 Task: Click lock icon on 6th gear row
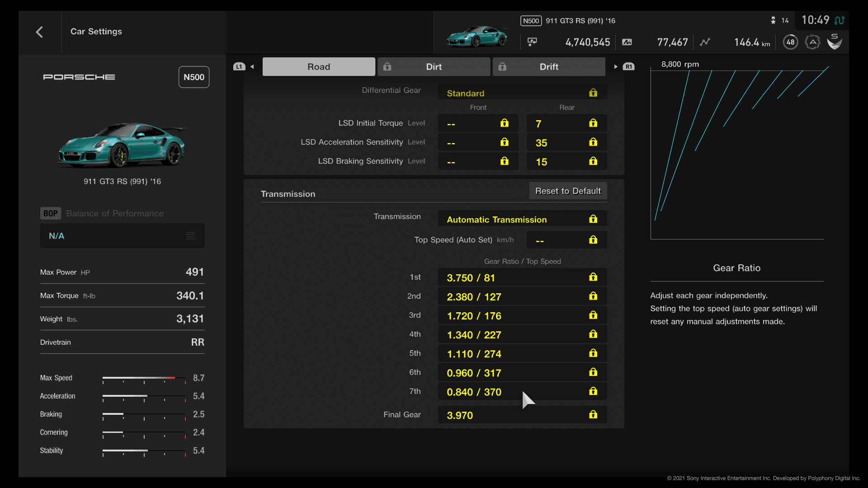coord(593,372)
